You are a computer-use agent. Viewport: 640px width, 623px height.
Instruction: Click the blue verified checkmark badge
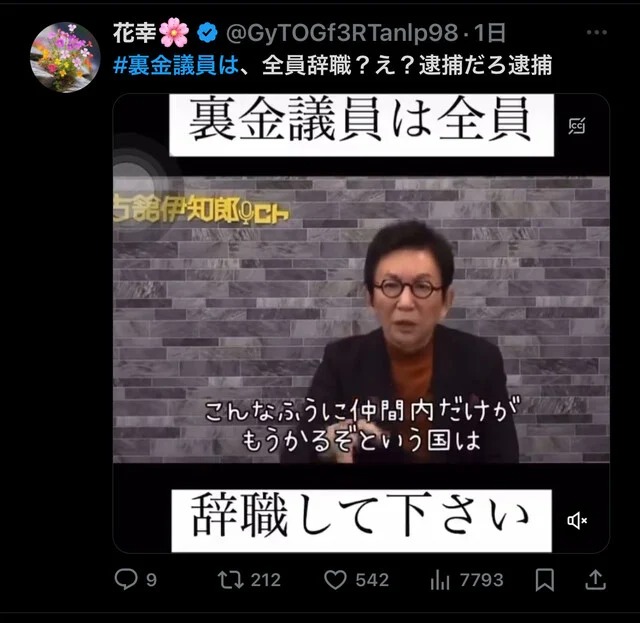coord(207,33)
